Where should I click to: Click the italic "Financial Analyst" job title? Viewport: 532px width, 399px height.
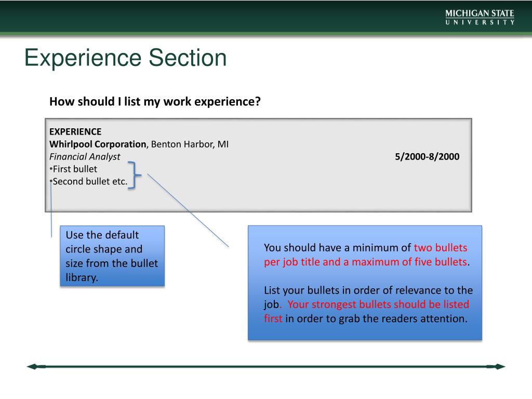[85, 157]
